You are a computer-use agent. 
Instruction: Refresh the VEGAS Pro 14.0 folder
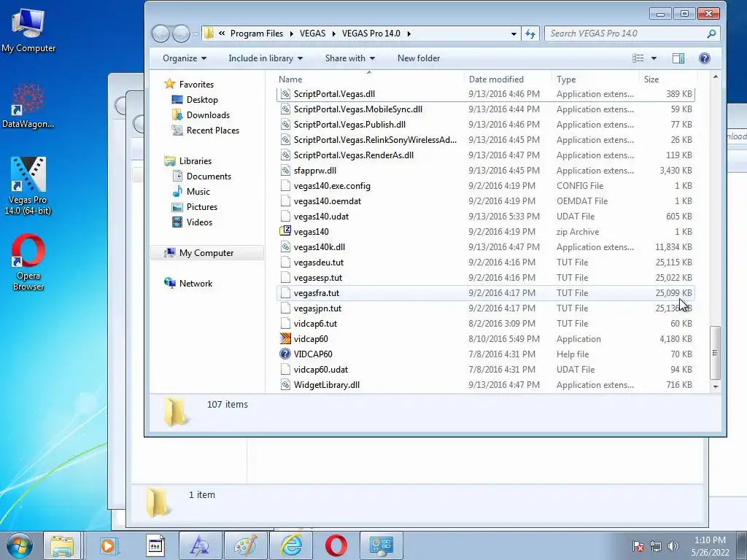point(530,34)
